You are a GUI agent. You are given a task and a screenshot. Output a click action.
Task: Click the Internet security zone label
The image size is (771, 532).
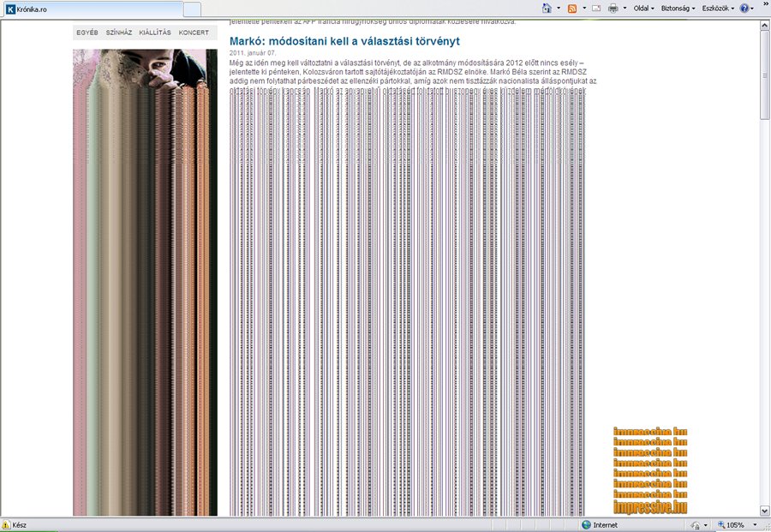pyautogui.click(x=606, y=525)
